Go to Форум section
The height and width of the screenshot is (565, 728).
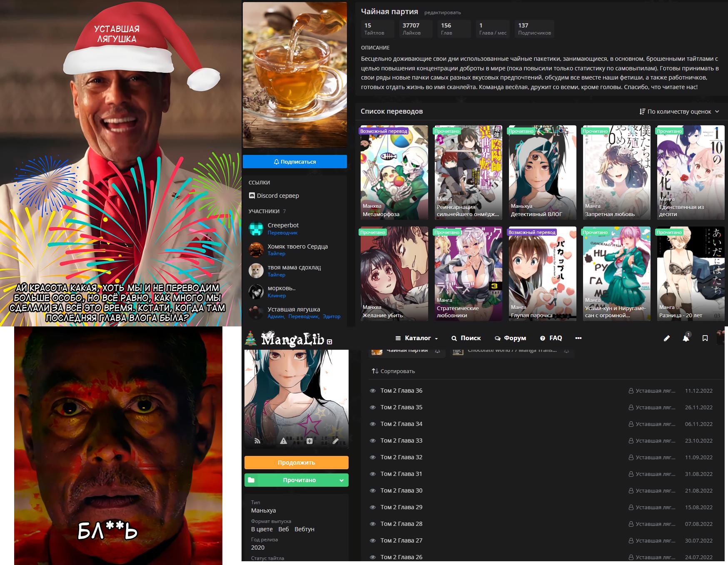click(x=510, y=338)
